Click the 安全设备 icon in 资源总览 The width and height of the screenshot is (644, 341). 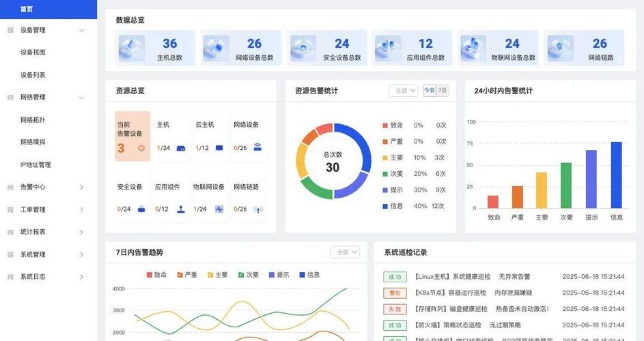coord(141,209)
